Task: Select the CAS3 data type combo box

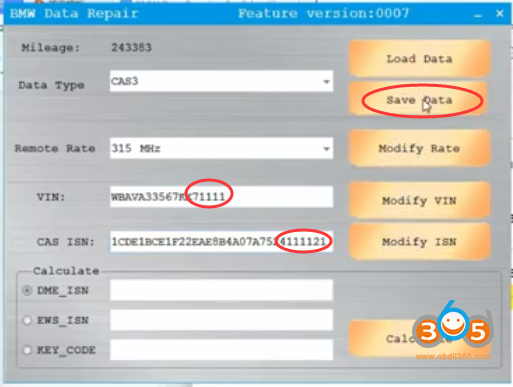Action: pyautogui.click(x=221, y=81)
